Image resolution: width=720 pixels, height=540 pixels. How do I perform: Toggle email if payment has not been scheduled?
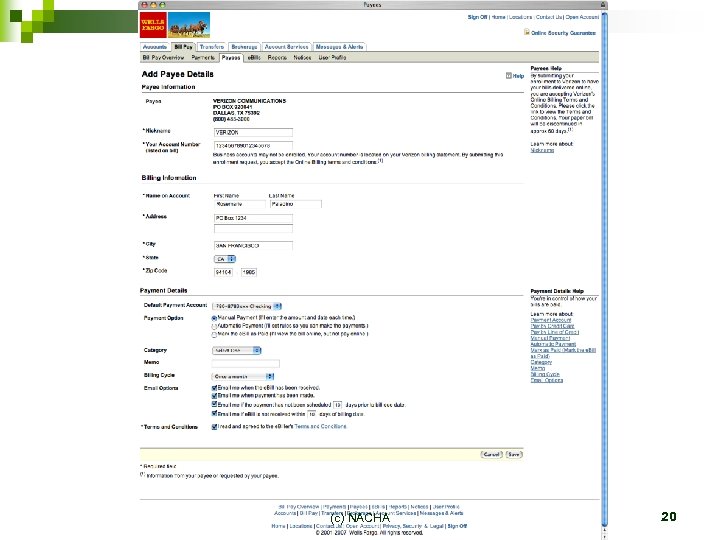click(x=214, y=405)
